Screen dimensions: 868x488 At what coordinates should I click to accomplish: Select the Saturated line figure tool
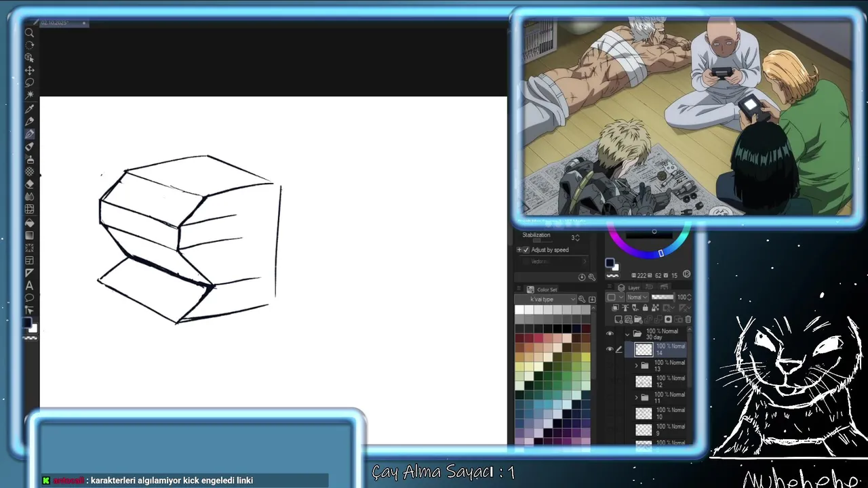click(x=29, y=248)
